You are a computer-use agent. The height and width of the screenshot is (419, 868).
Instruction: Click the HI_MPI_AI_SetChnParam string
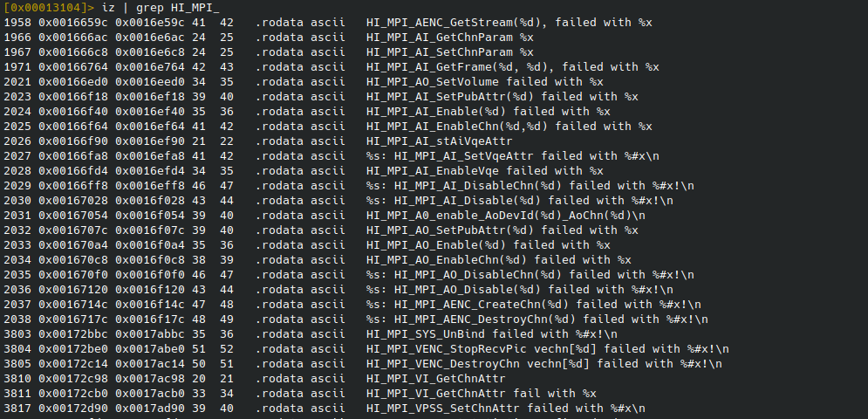pyautogui.click(x=449, y=52)
